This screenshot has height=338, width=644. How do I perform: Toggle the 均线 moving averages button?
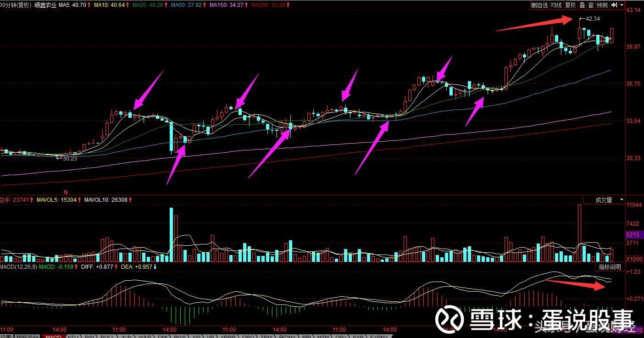click(x=556, y=5)
